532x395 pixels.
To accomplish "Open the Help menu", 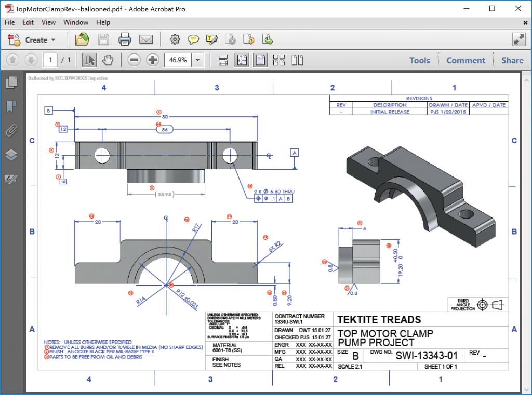I will tap(103, 22).
